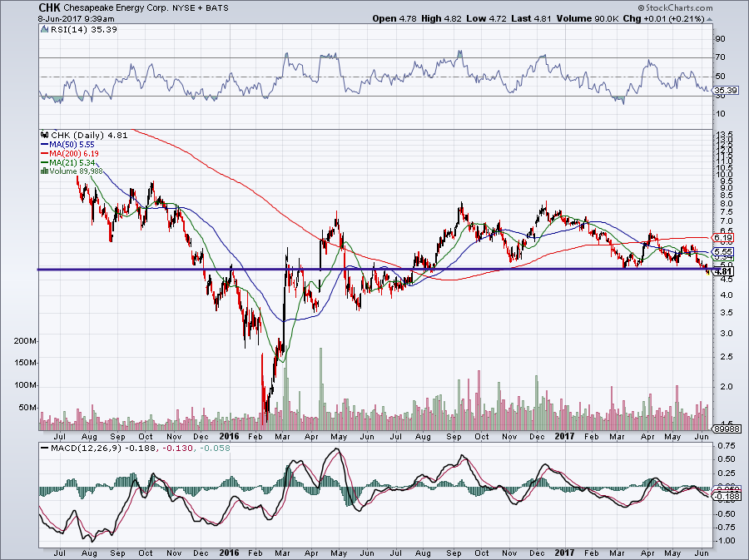Click the 50M volume scale label
Image resolution: width=749 pixels, height=560 pixels.
coord(27,408)
